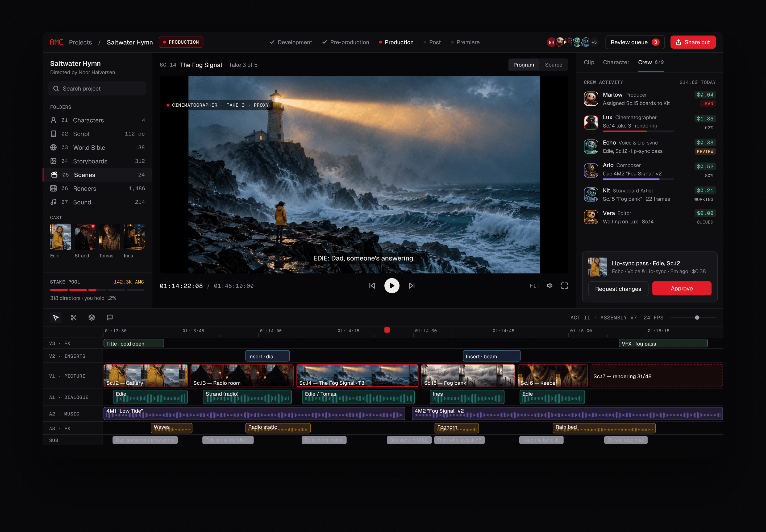This screenshot has width=766, height=532.
Task: Open the Storyboards folder
Action: (97, 161)
